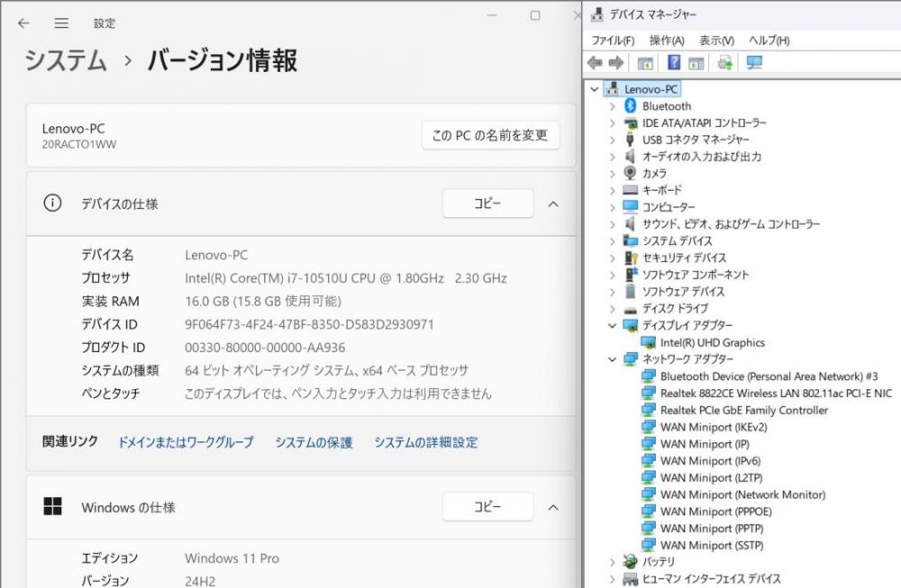Select the キーボード category icon
Viewport: 901px width, 588px height.
point(631,189)
